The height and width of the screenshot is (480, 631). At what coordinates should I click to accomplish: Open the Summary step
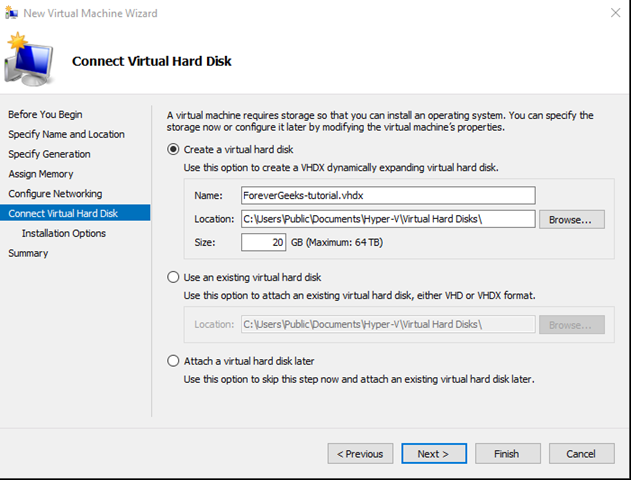28,253
